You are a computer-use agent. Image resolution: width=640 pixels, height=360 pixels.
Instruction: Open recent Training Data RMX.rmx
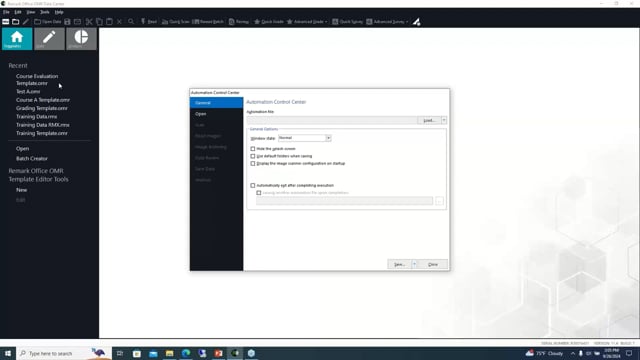tap(43, 125)
